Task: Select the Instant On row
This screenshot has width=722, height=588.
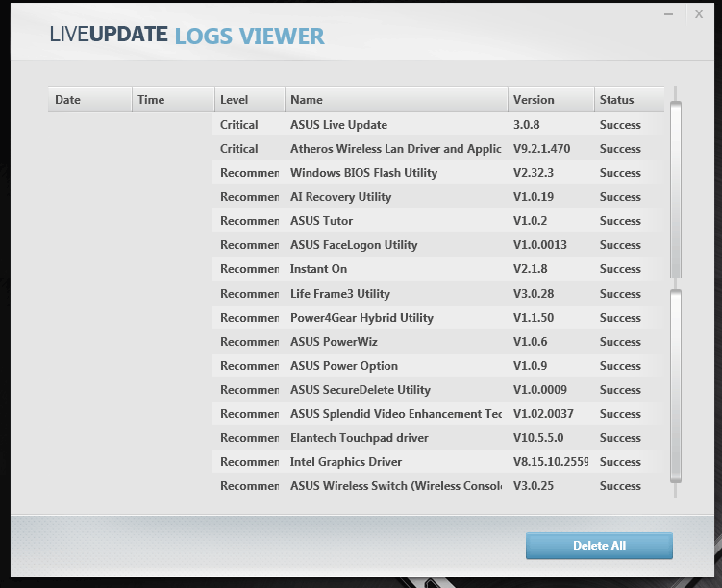Action: pyautogui.click(x=437, y=269)
